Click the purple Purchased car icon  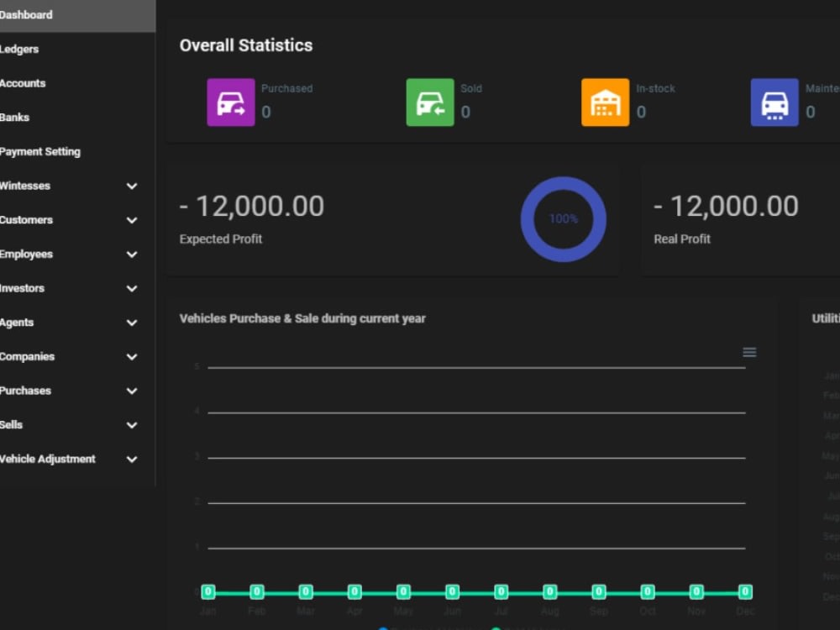pos(231,102)
